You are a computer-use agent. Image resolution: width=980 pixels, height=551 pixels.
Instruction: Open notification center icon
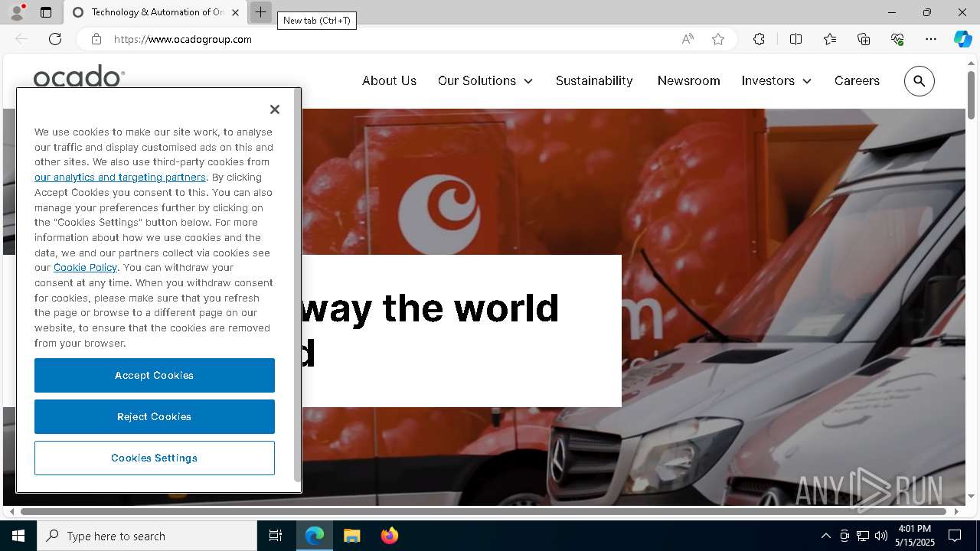[x=955, y=536]
